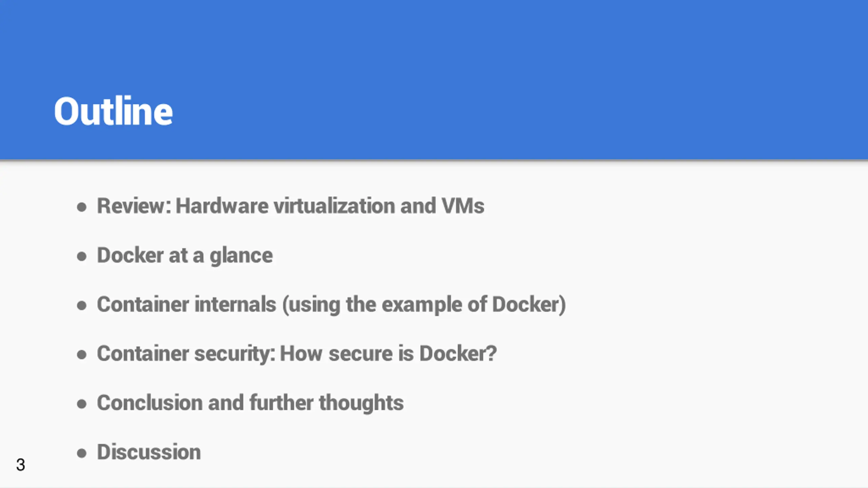Select the 'Conclusion and further thoughts' line
Screen dimensions: 868x488
[x=250, y=403]
